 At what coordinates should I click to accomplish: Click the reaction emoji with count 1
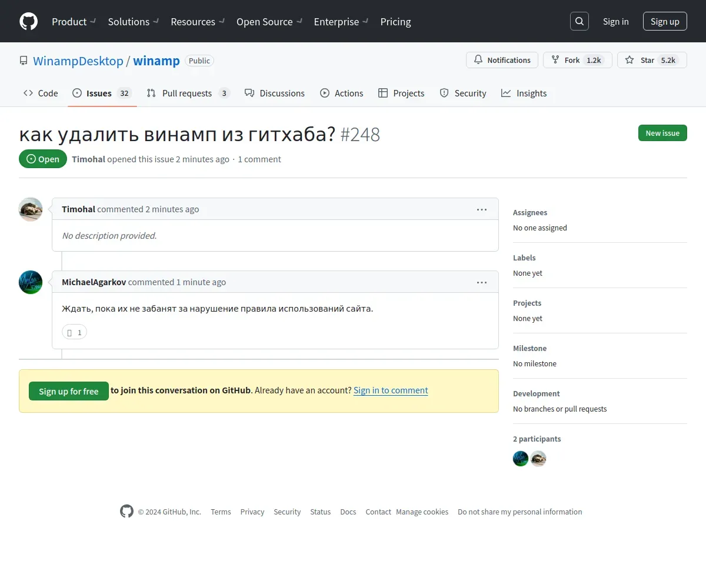[x=74, y=332]
